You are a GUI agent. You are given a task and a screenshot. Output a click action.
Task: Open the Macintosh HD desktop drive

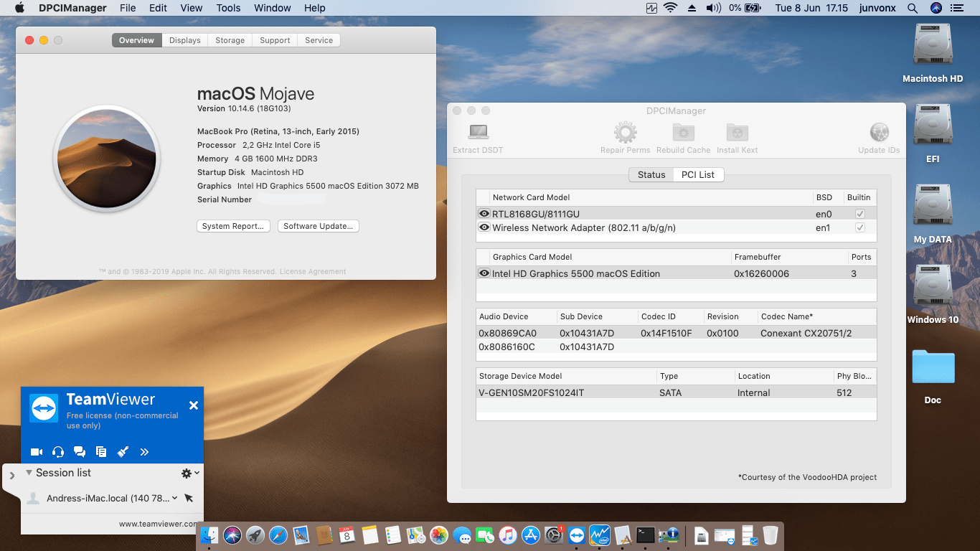[x=933, y=44]
